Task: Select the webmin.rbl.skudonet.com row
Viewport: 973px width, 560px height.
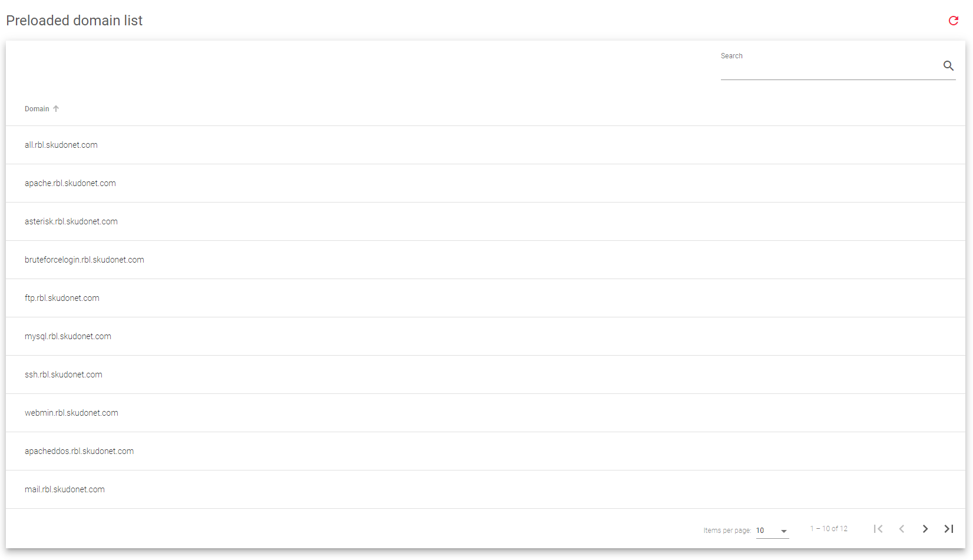Action: (x=485, y=413)
